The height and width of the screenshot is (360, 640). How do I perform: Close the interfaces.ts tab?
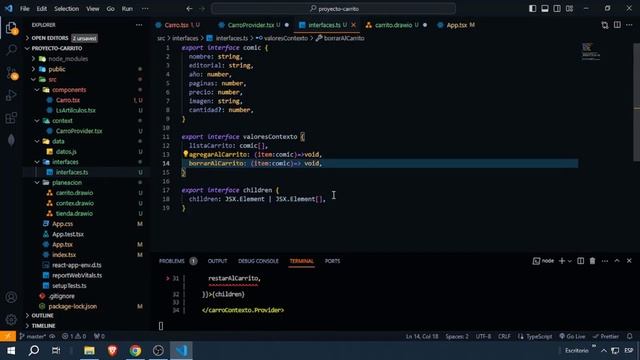click(x=353, y=25)
